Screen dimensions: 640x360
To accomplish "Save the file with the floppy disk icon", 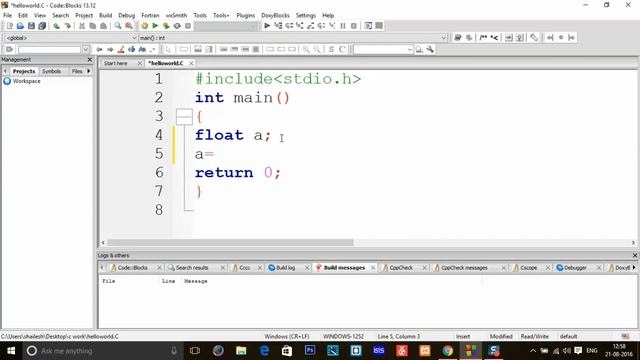I will [31, 26].
